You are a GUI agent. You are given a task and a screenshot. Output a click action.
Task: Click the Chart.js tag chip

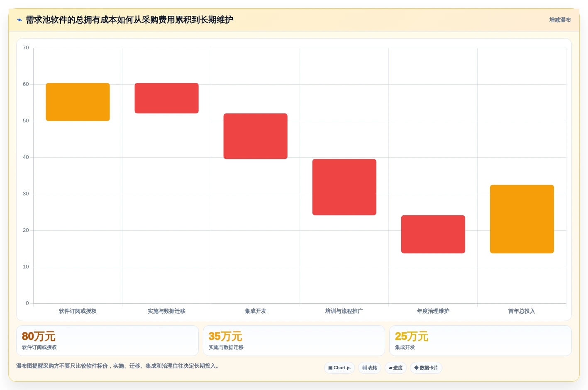click(339, 368)
